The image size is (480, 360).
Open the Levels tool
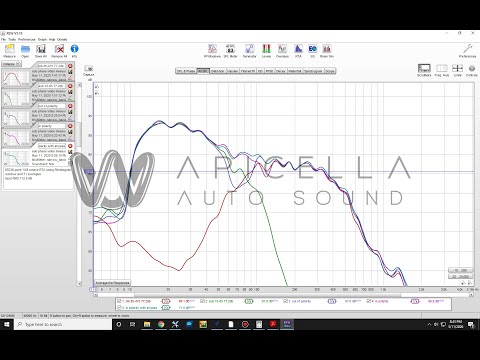pyautogui.click(x=266, y=51)
